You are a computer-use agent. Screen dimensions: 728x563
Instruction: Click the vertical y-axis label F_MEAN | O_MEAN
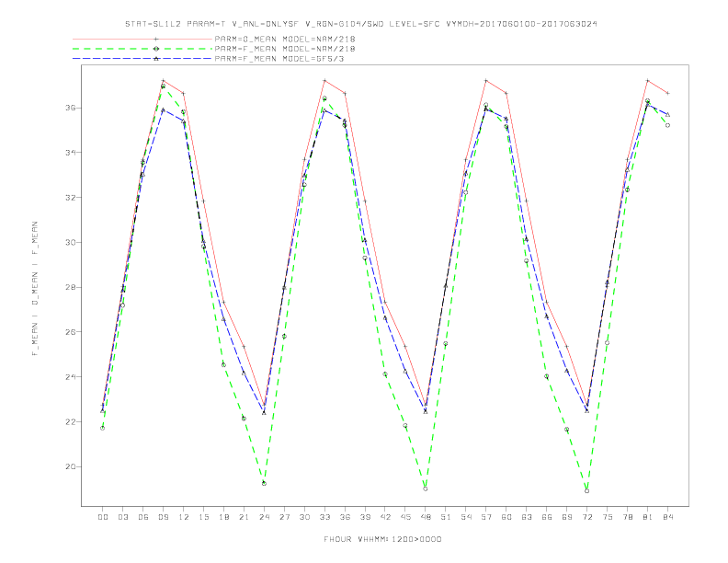[35, 289]
